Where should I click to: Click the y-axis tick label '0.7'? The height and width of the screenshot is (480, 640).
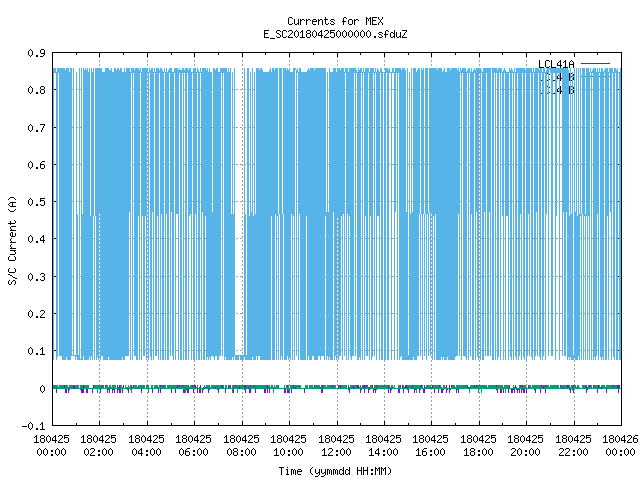36,128
